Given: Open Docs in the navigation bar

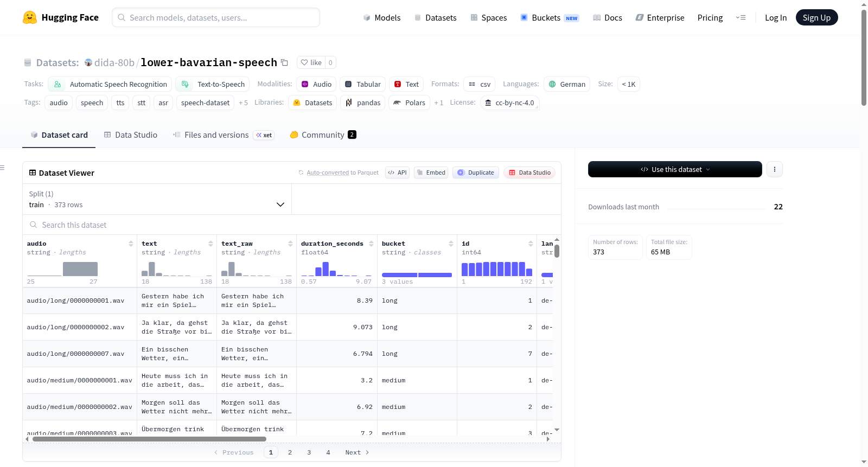Looking at the screenshot, I should [x=608, y=17].
